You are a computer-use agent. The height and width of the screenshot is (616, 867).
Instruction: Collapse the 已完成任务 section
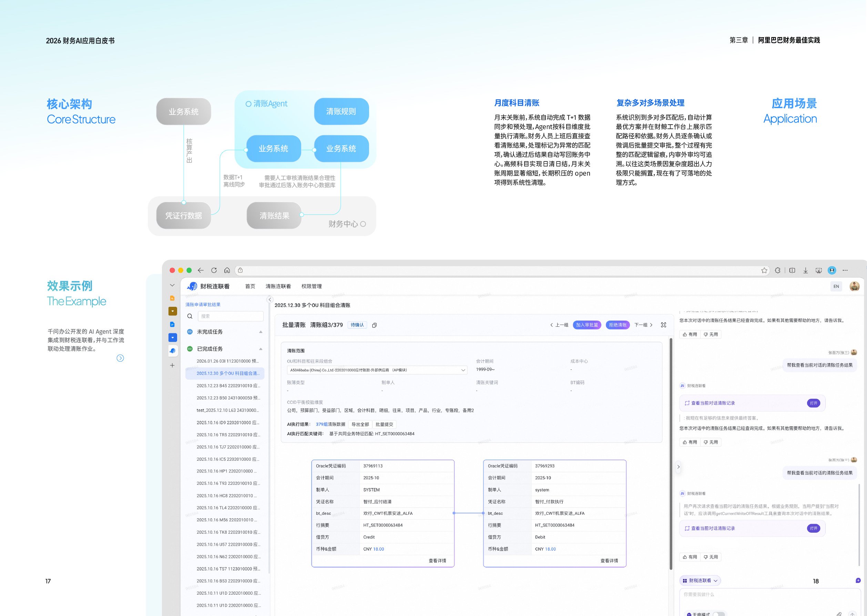[261, 349]
